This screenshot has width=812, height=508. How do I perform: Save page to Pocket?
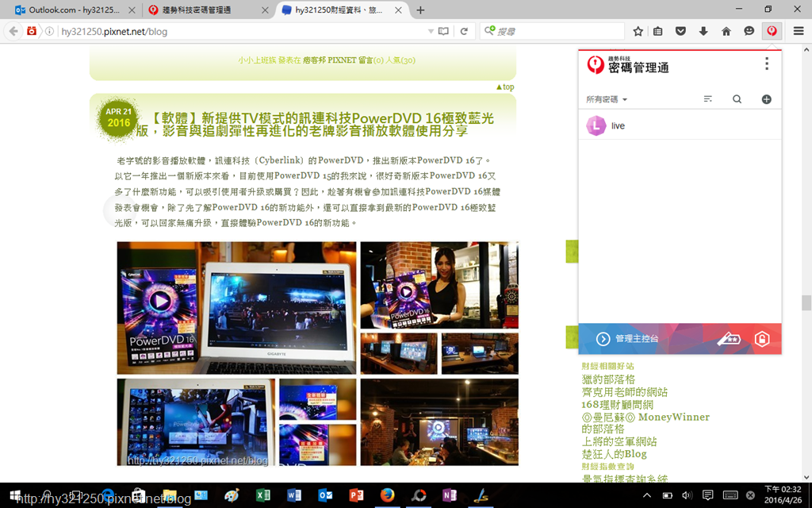(x=680, y=31)
